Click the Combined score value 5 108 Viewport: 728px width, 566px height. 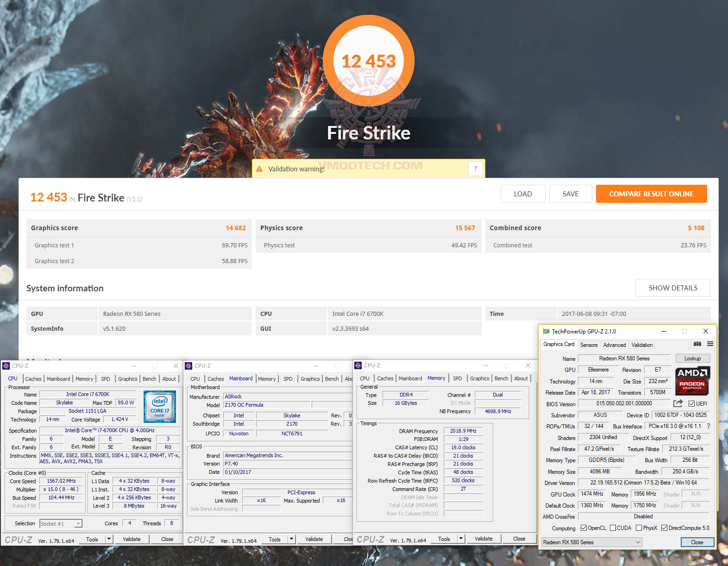(x=696, y=228)
